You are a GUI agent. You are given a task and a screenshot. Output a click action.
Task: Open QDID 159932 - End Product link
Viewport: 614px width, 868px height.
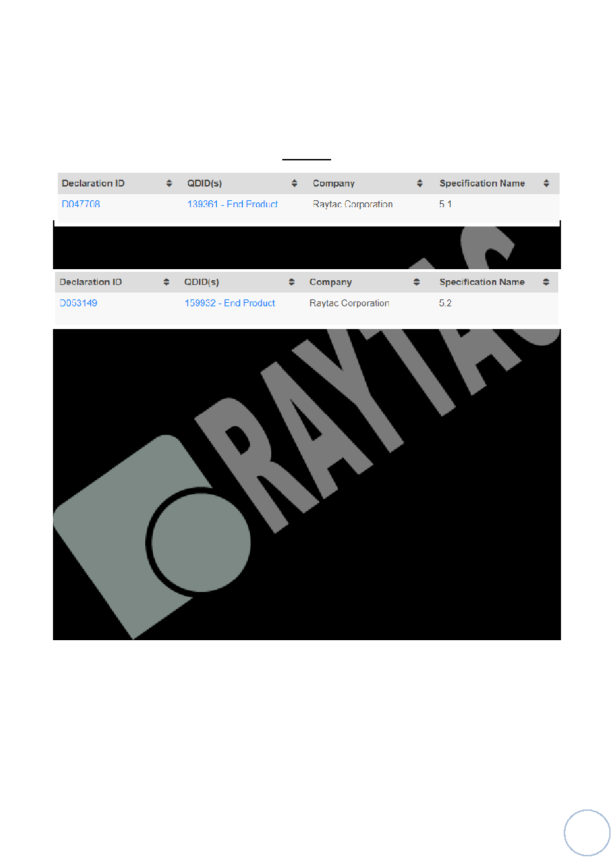tap(230, 303)
